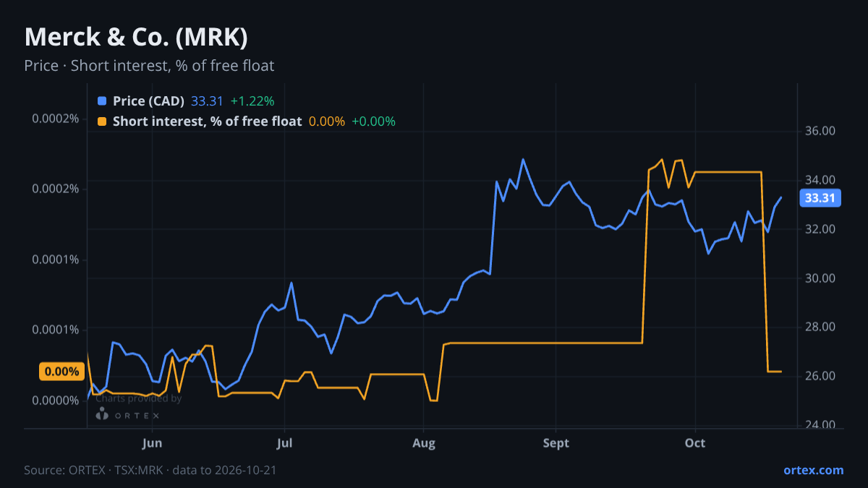This screenshot has width=868, height=488.
Task: Click the 33.31 legend price value
Action: coord(207,101)
